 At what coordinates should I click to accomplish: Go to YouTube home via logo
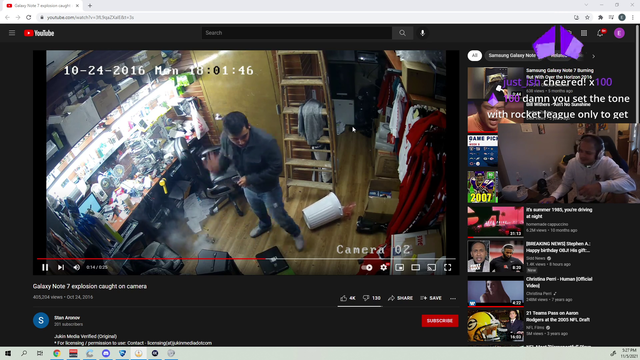[x=39, y=33]
